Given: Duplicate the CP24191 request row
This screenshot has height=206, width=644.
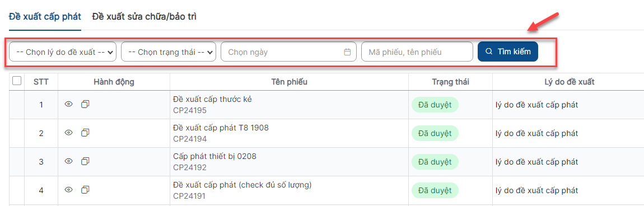Looking at the screenshot, I should (x=85, y=190).
